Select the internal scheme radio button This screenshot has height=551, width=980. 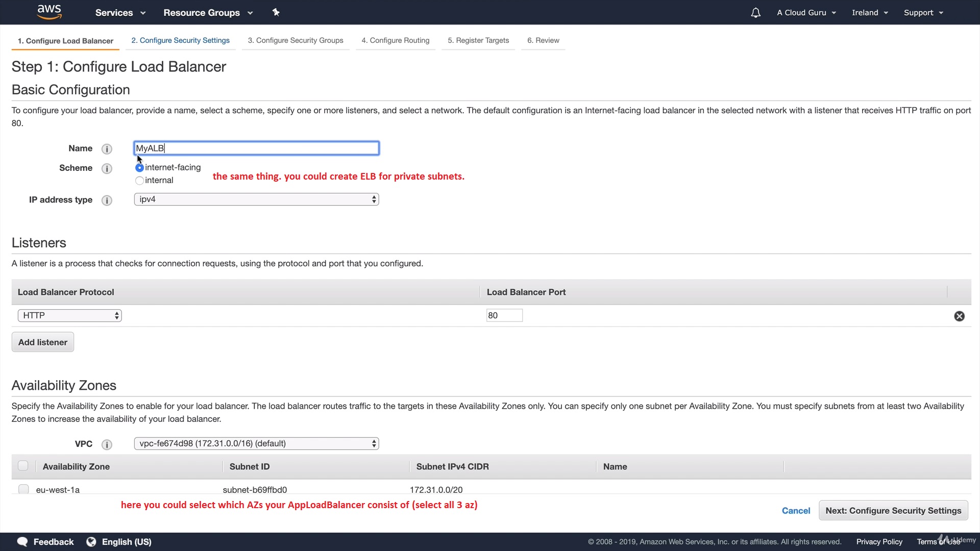click(139, 181)
